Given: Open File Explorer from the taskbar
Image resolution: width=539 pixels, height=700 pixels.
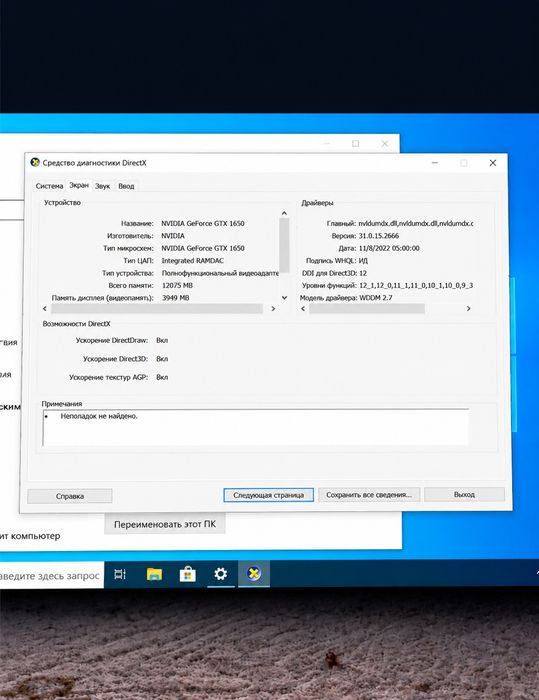Looking at the screenshot, I should [x=154, y=574].
